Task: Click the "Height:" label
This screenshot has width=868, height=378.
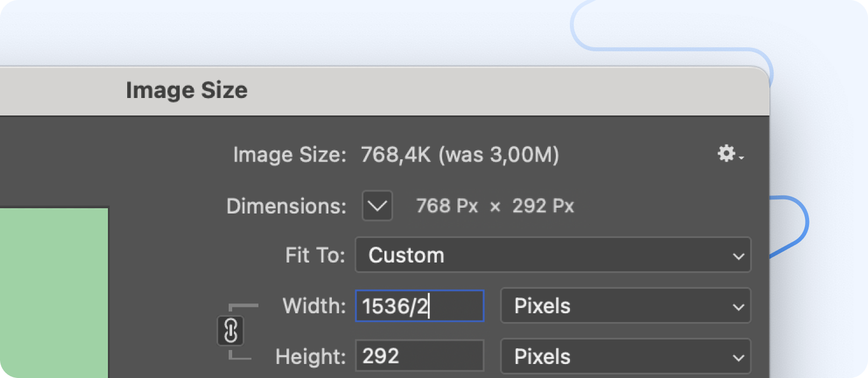Action: click(310, 356)
